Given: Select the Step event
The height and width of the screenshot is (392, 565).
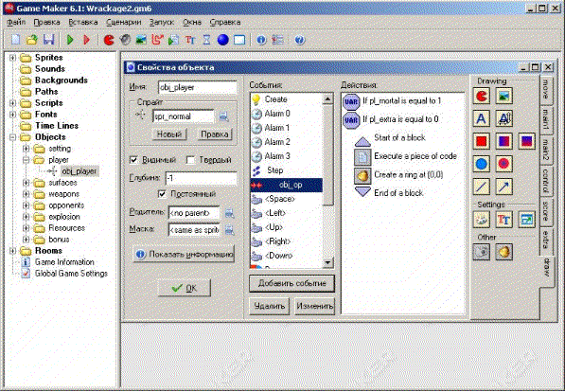Looking at the screenshot, I should (x=287, y=170).
